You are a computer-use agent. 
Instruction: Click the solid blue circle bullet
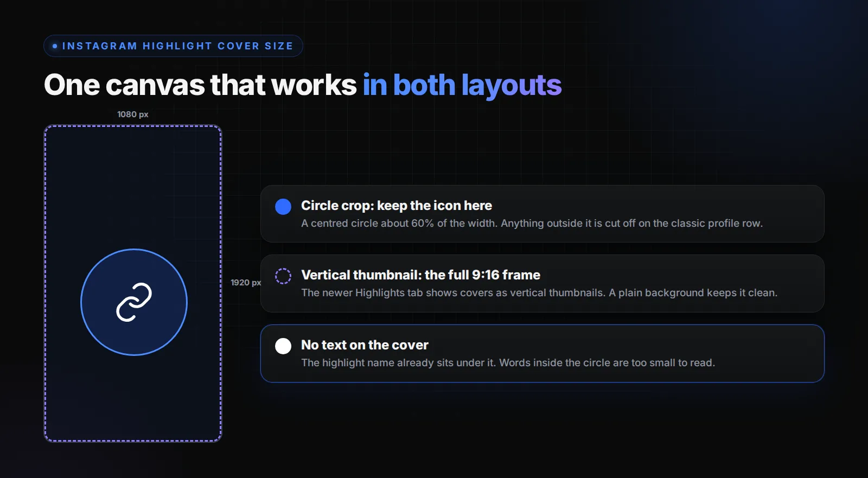coord(283,207)
